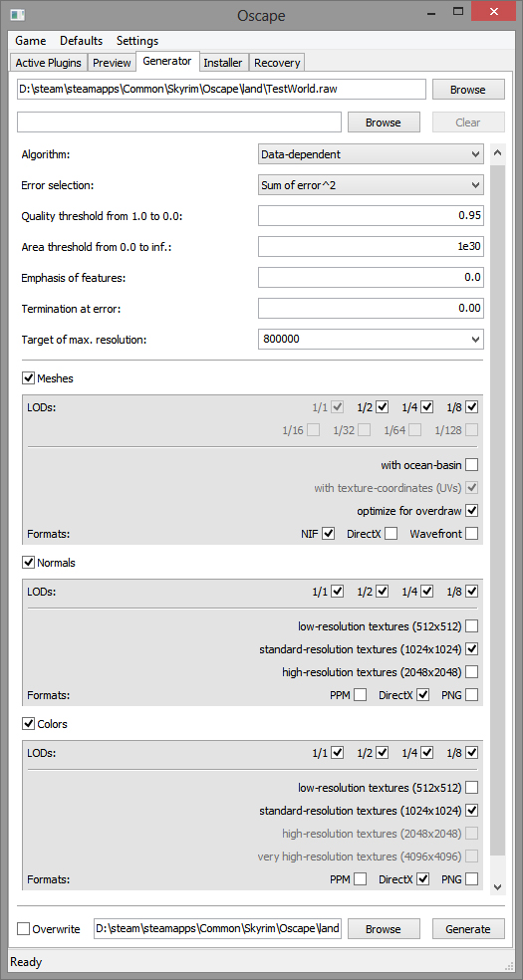Click the vertical scrollbar thumb

(x=498, y=510)
